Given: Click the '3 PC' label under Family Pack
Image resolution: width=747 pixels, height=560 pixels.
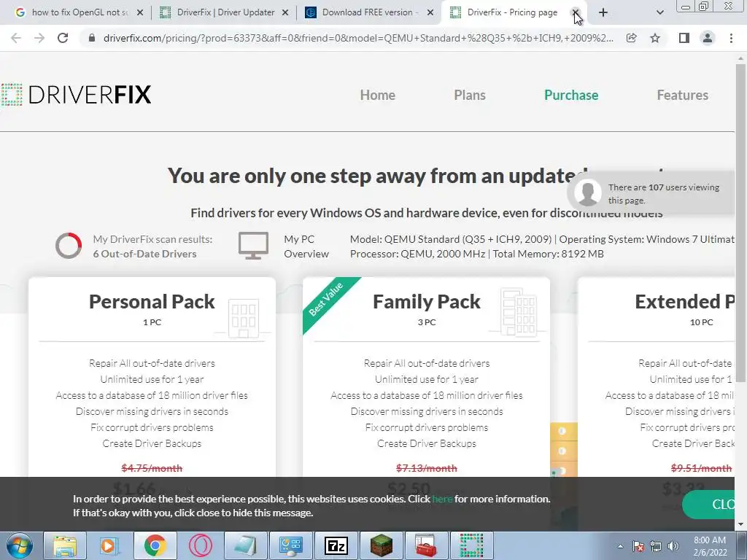Looking at the screenshot, I should (x=426, y=322).
